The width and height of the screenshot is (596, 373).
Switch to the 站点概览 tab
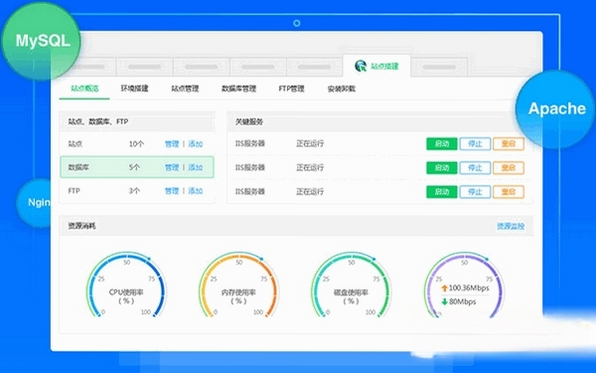(x=84, y=89)
